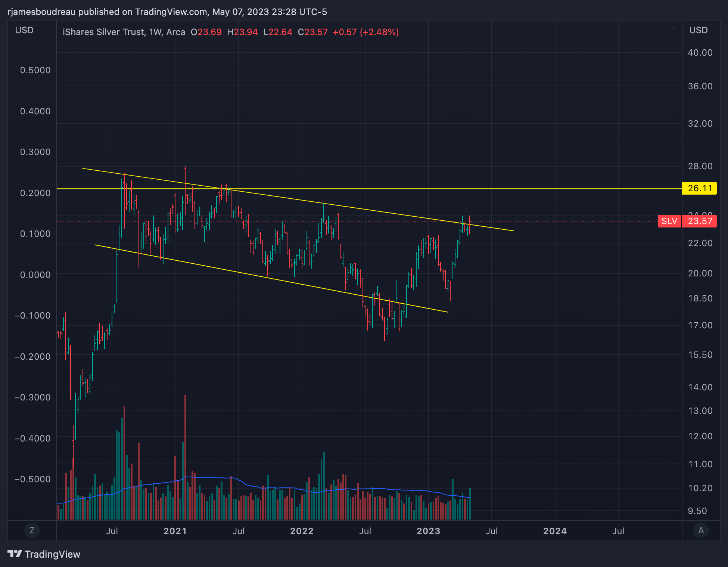Toggle the A auto-scale button
The image size is (728, 567).
click(701, 530)
